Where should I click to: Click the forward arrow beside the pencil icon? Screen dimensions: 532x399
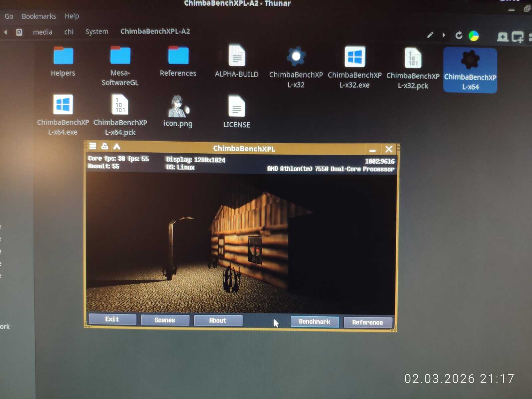(x=444, y=35)
